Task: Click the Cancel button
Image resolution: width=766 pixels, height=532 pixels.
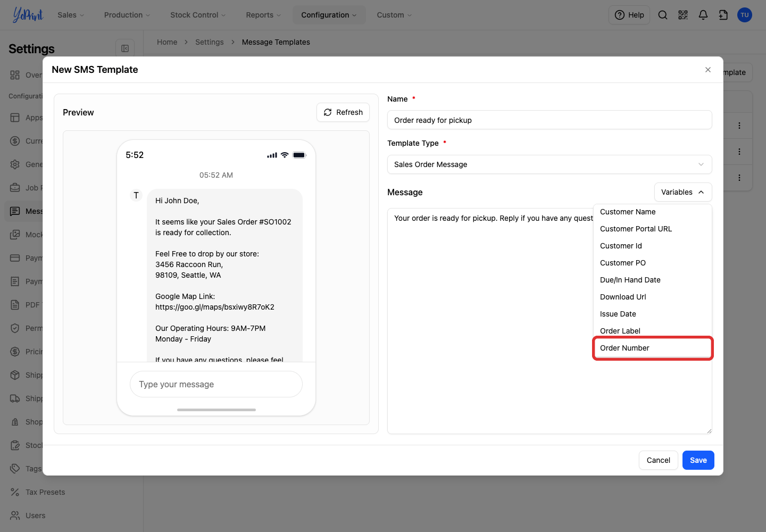Action: 659,460
